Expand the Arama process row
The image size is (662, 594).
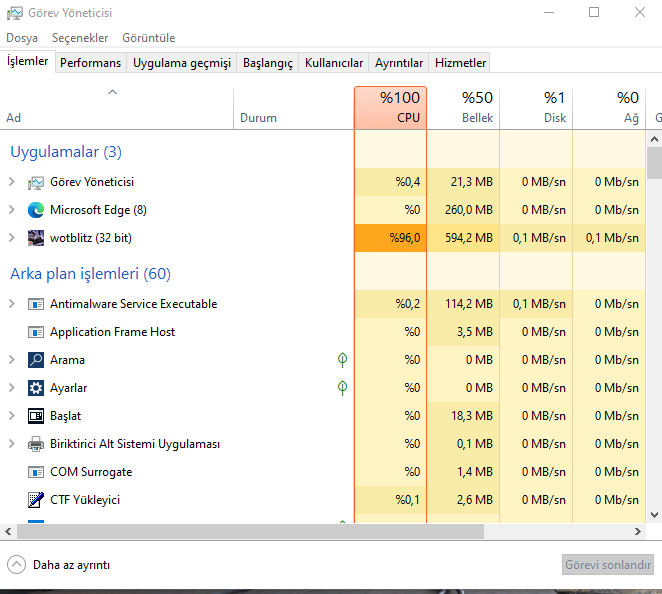12,360
